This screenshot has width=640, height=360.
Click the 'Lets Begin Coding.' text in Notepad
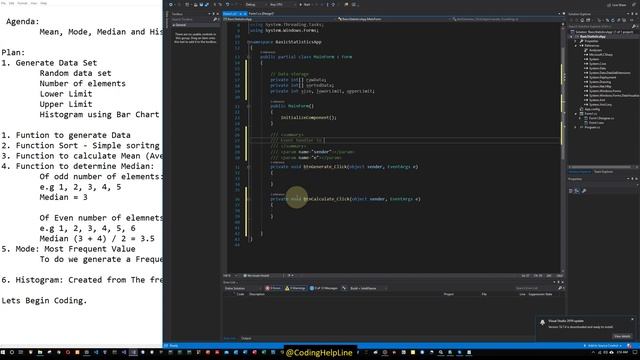44,301
